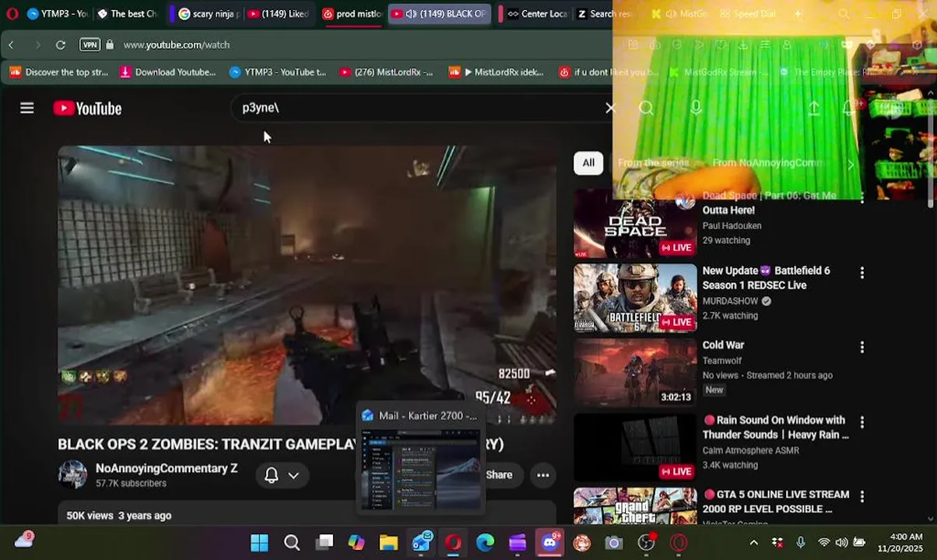The width and height of the screenshot is (937, 560).
Task: Open volume control in system tray
Action: (841, 542)
